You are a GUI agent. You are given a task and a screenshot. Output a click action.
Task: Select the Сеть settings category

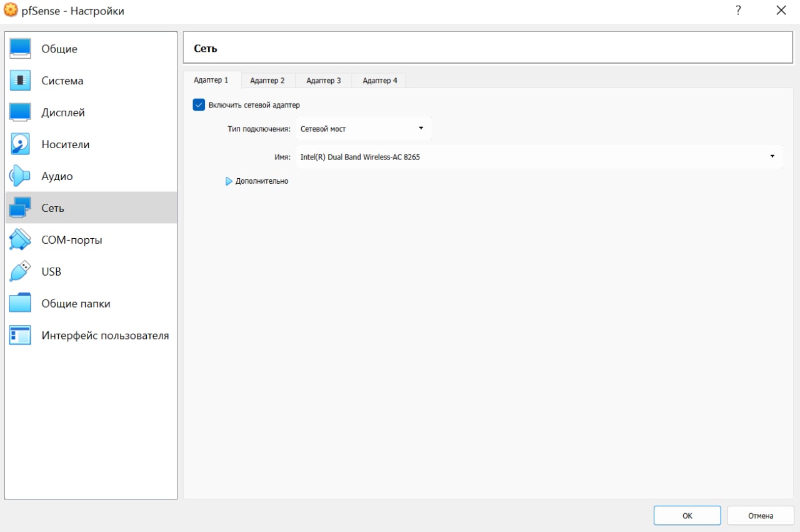(91, 208)
